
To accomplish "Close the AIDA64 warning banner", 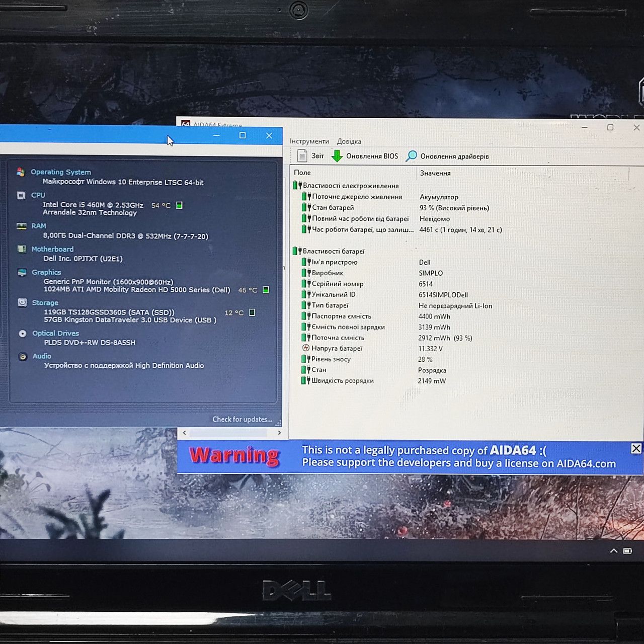I will pos(636,448).
